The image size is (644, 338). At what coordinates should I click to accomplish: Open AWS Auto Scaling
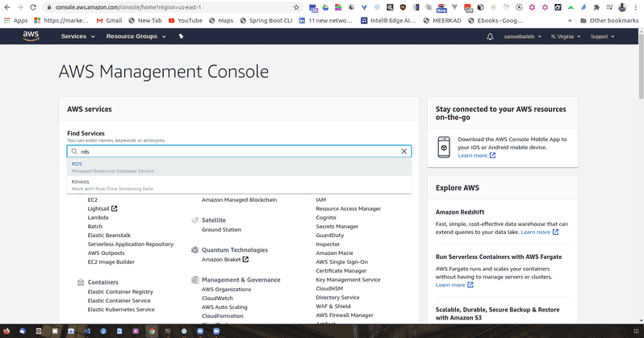pos(224,307)
